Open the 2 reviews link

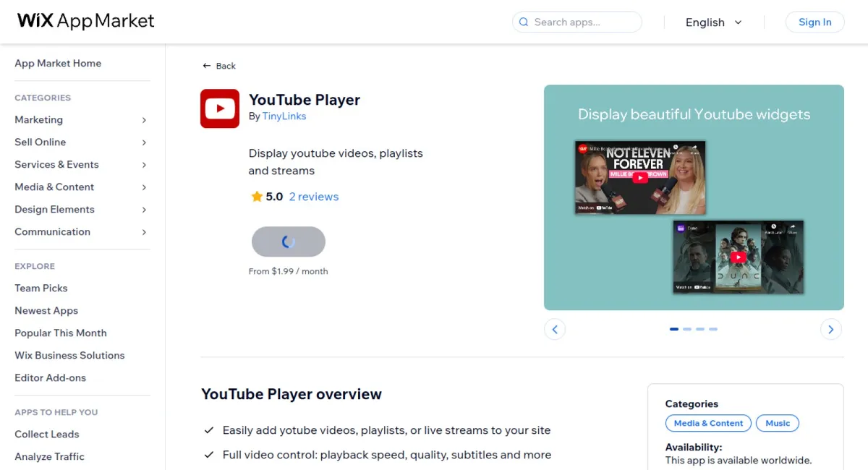point(314,197)
